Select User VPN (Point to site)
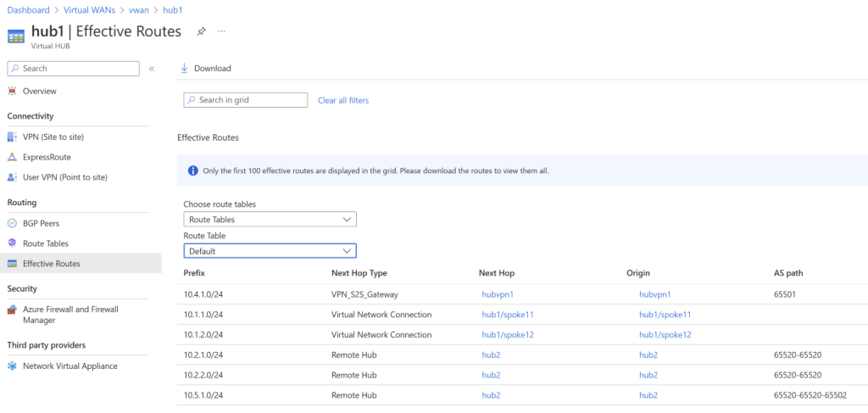 tap(64, 177)
